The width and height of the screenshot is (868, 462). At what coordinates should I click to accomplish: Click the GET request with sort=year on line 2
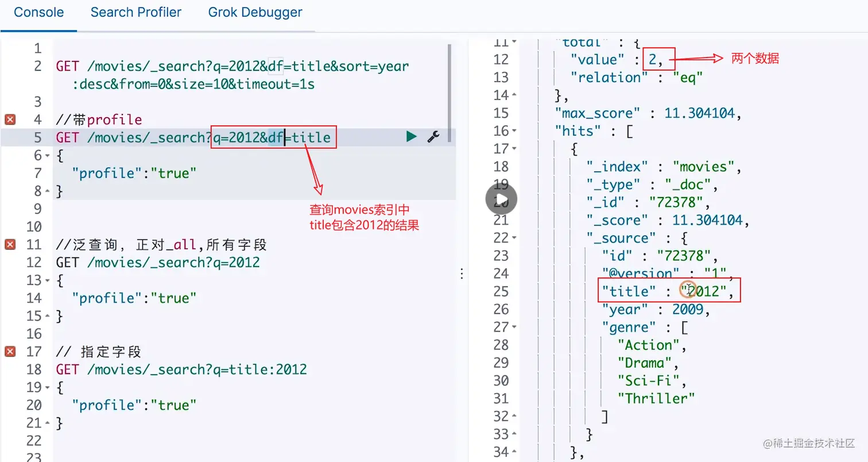(232, 66)
